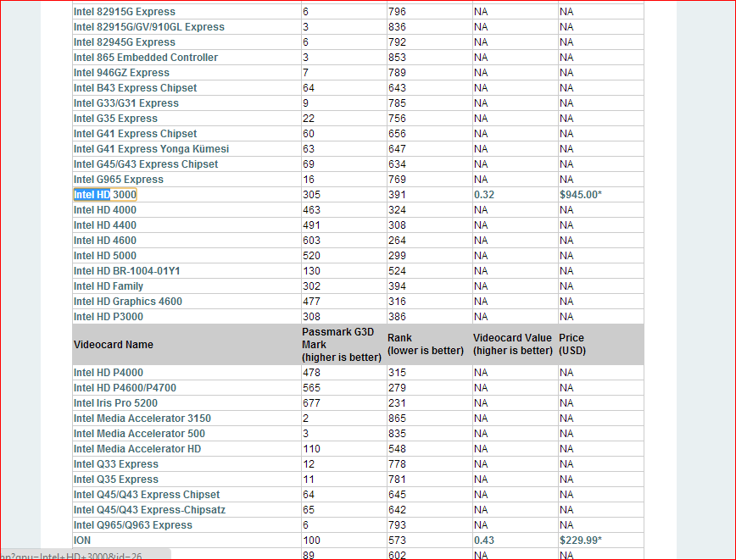The height and width of the screenshot is (560, 736).
Task: Open Intel 865 Embedded Controller entry
Action: (146, 58)
